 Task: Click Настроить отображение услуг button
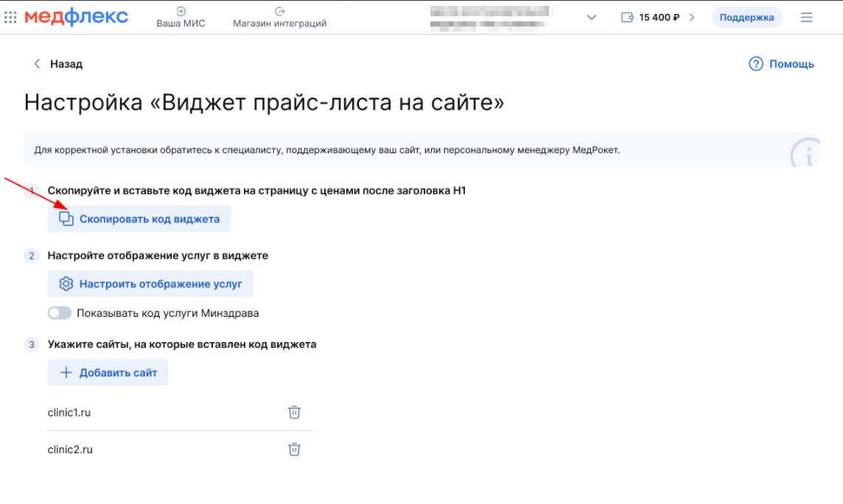[150, 284]
